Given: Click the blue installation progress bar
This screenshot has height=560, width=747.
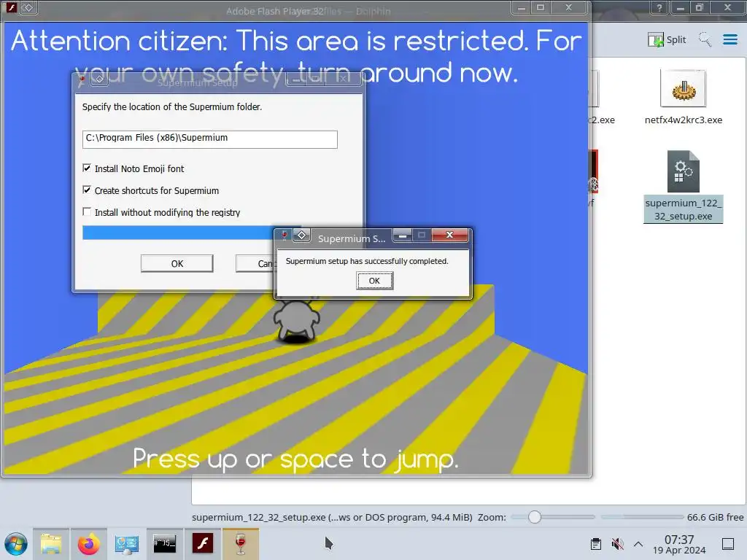Looking at the screenshot, I should click(178, 233).
